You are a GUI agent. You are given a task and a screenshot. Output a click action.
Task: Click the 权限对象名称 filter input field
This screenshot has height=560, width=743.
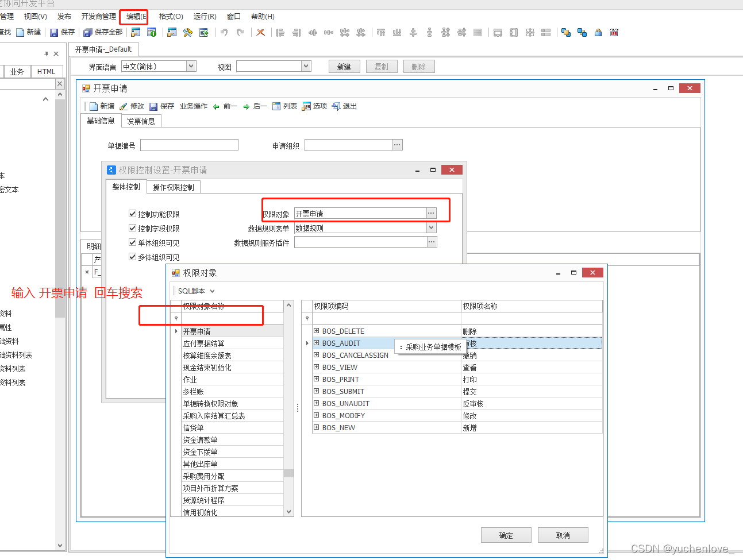(232, 318)
